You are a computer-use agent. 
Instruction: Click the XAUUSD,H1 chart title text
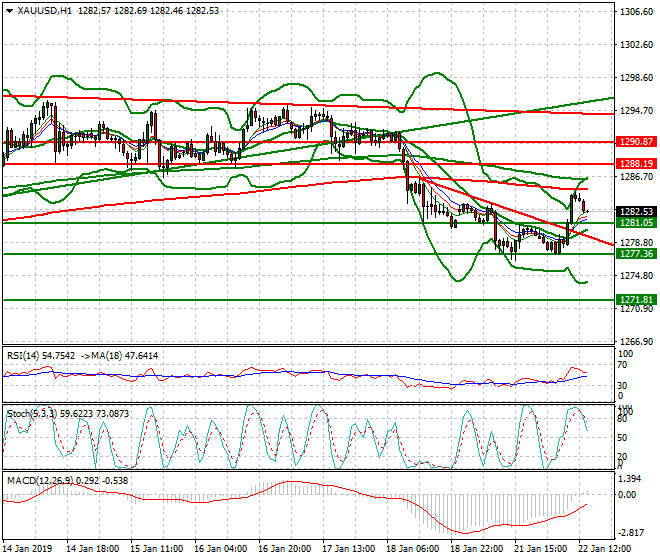[x=45, y=11]
